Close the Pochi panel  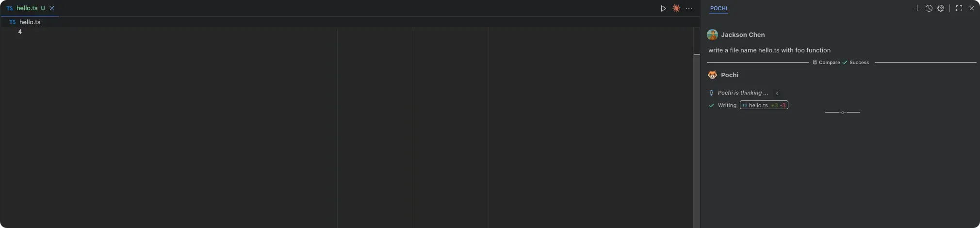pyautogui.click(x=972, y=8)
